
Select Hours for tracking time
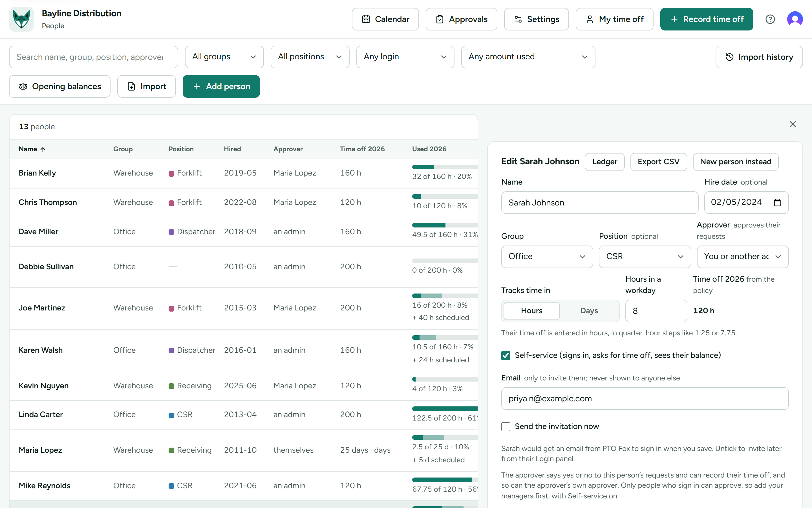tap(531, 311)
